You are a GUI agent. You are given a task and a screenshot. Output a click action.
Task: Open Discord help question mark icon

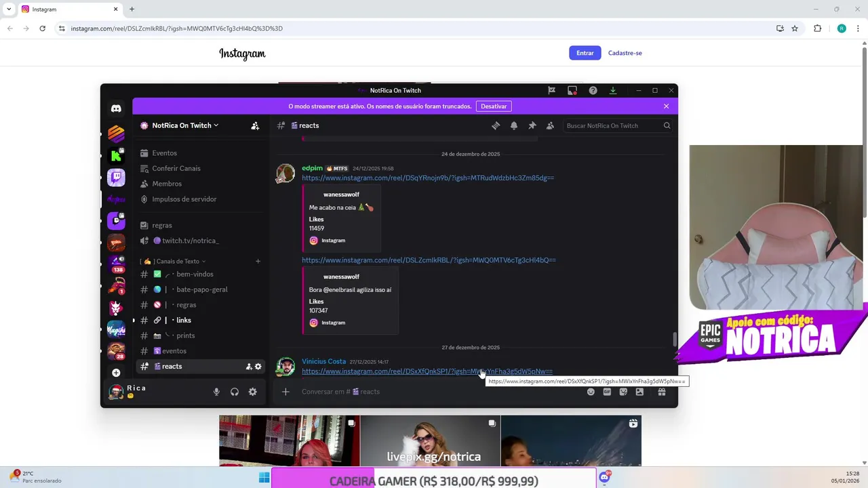coord(593,90)
